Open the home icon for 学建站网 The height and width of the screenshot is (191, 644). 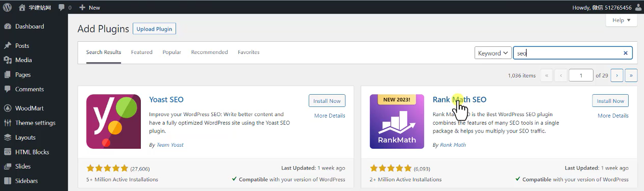tap(21, 8)
